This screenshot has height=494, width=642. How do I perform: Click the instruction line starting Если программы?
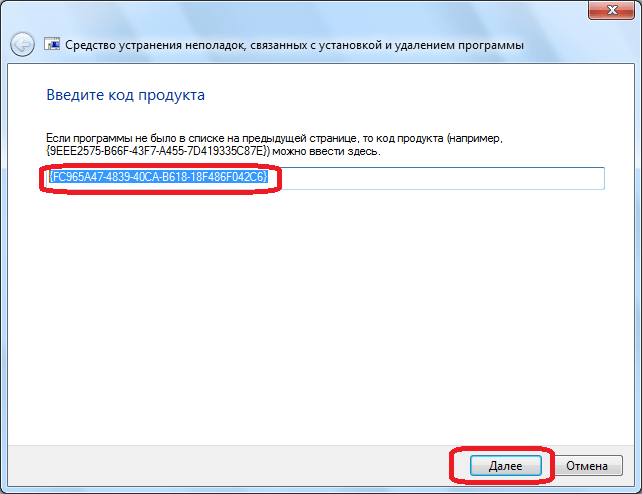point(274,138)
